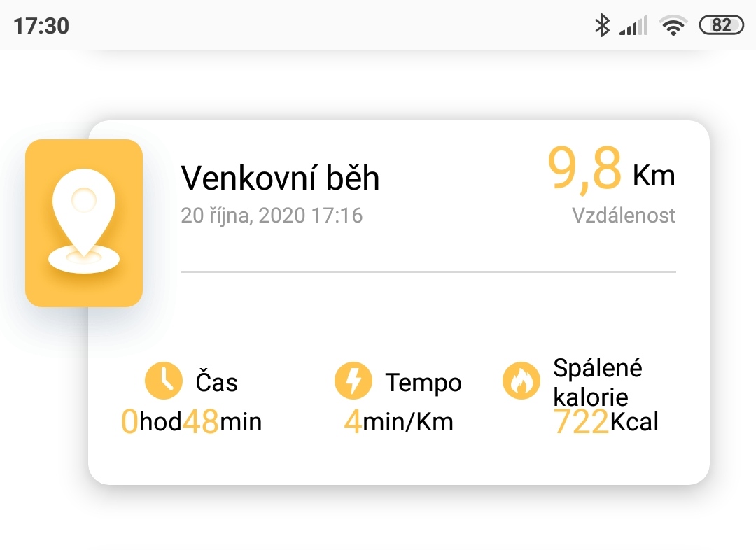Tap the 9,8 Km distance value
This screenshot has height=550, width=756.
point(611,169)
